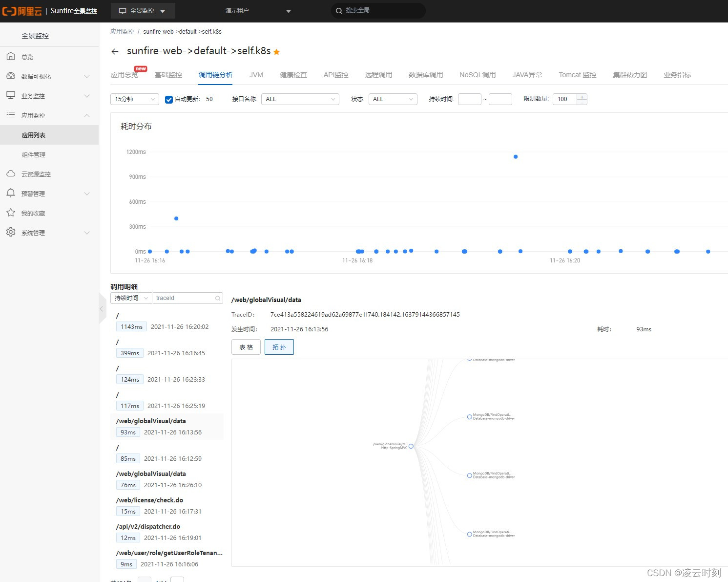Click the stepper on 限制数量 field
The image size is (728, 582).
click(x=582, y=99)
